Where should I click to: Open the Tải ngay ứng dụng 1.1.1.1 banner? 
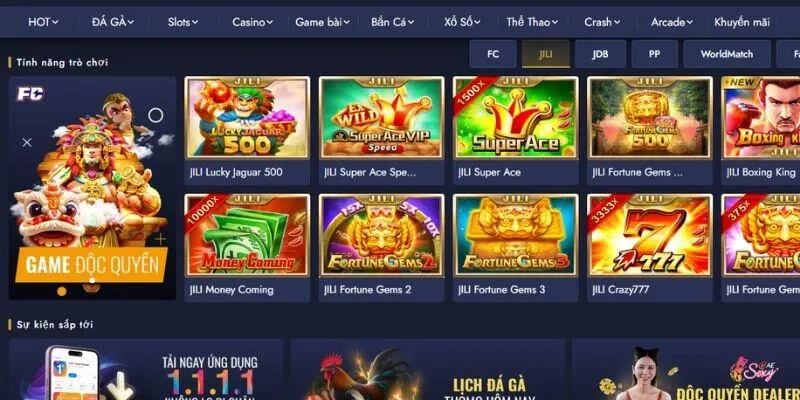click(x=146, y=369)
